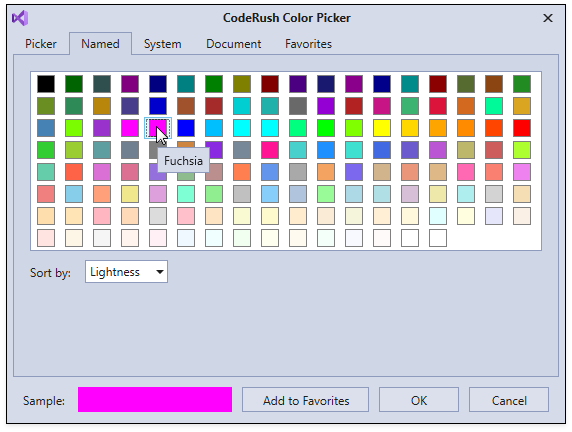The width and height of the screenshot is (572, 432).
Task: Confirm selection with OK button
Action: click(x=419, y=400)
